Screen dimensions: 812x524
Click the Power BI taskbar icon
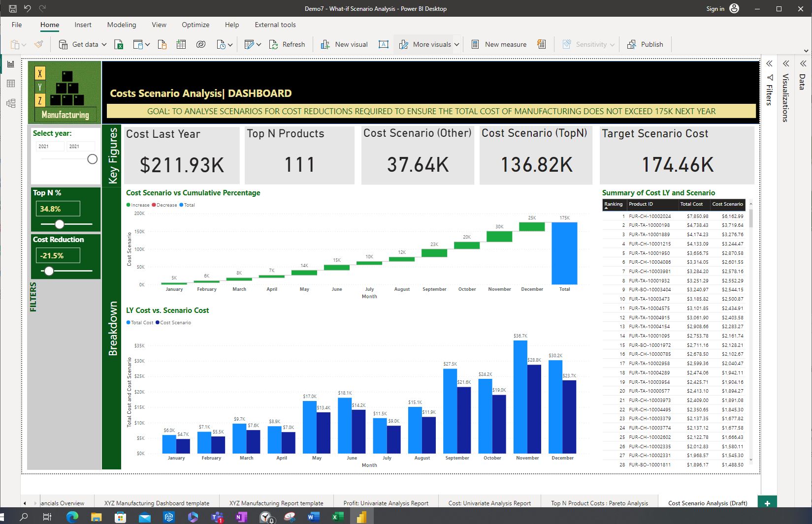tap(362, 517)
